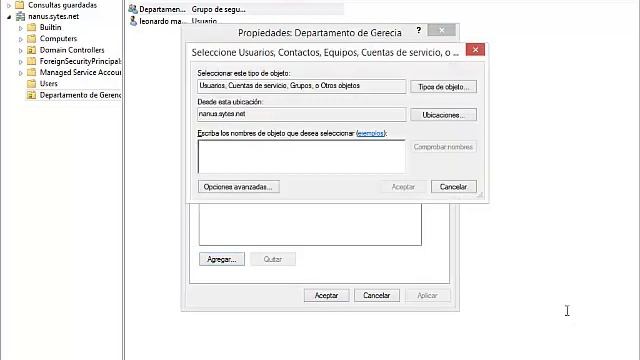Image resolution: width=640 pixels, height=360 pixels.
Task: Click Aplicar in Propiedades dialog
Action: [x=427, y=296]
